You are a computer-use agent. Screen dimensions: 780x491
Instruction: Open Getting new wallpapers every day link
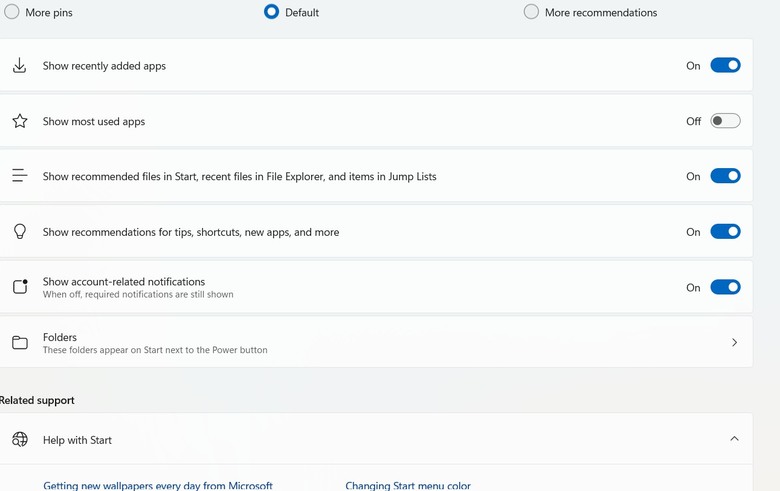tap(158, 486)
